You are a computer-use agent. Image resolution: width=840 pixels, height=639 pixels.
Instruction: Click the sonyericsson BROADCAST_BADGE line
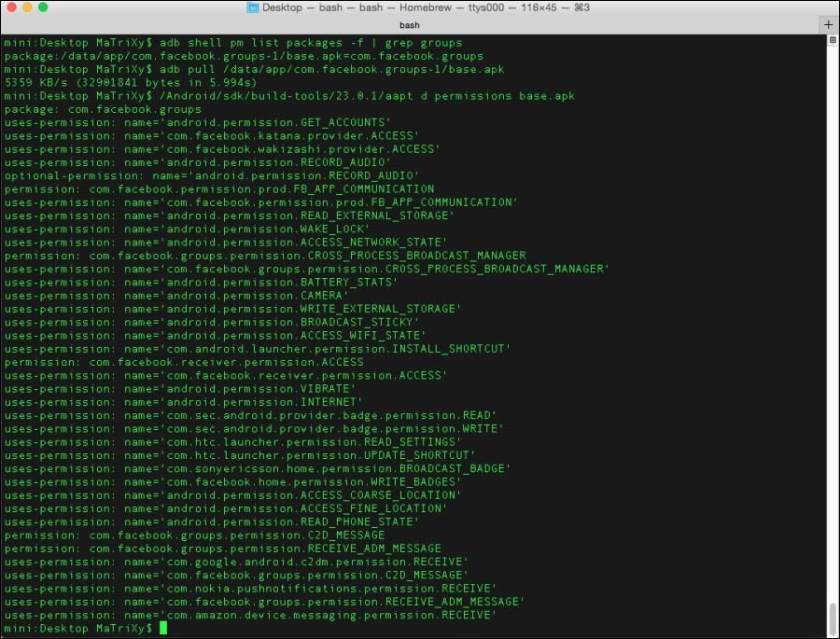(x=258, y=468)
